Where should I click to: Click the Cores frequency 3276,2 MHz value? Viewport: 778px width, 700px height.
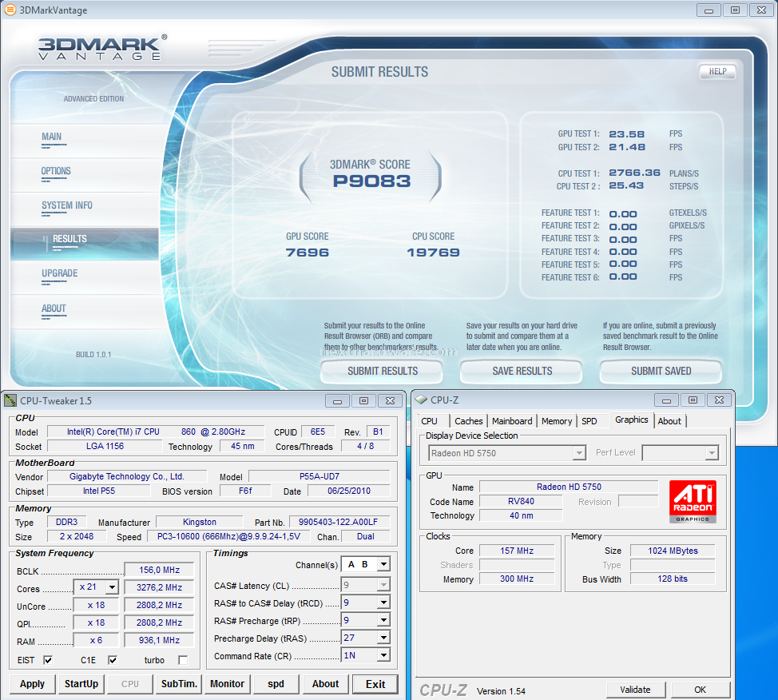pyautogui.click(x=159, y=587)
